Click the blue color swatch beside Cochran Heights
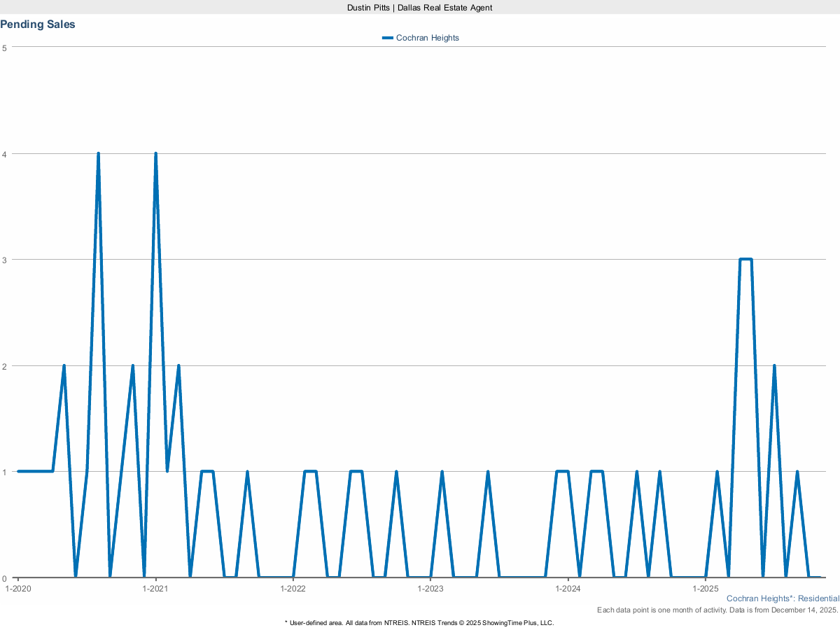 coord(386,38)
